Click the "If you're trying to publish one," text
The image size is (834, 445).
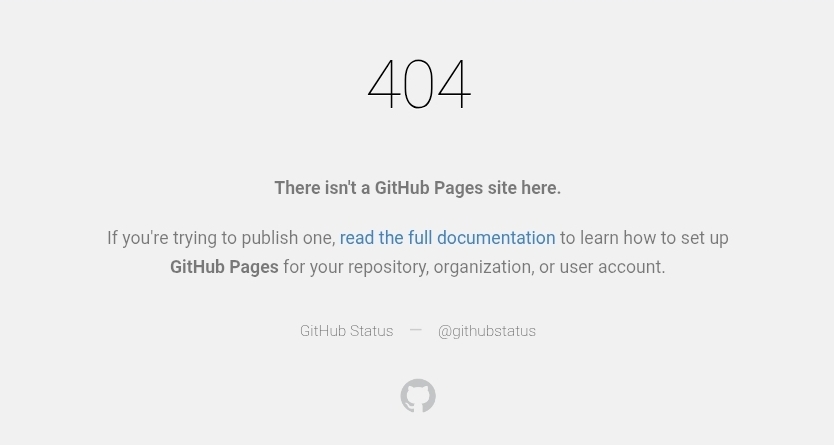pyautogui.click(x=221, y=238)
